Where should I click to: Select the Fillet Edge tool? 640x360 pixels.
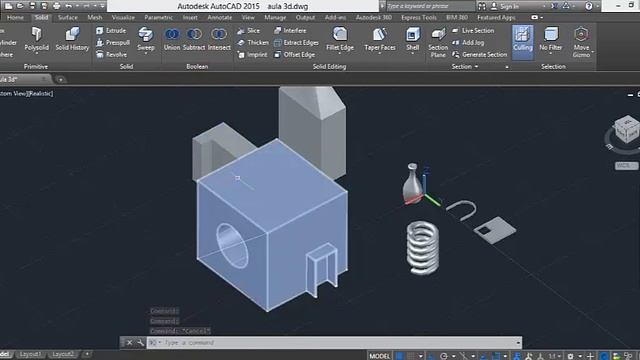(340, 40)
